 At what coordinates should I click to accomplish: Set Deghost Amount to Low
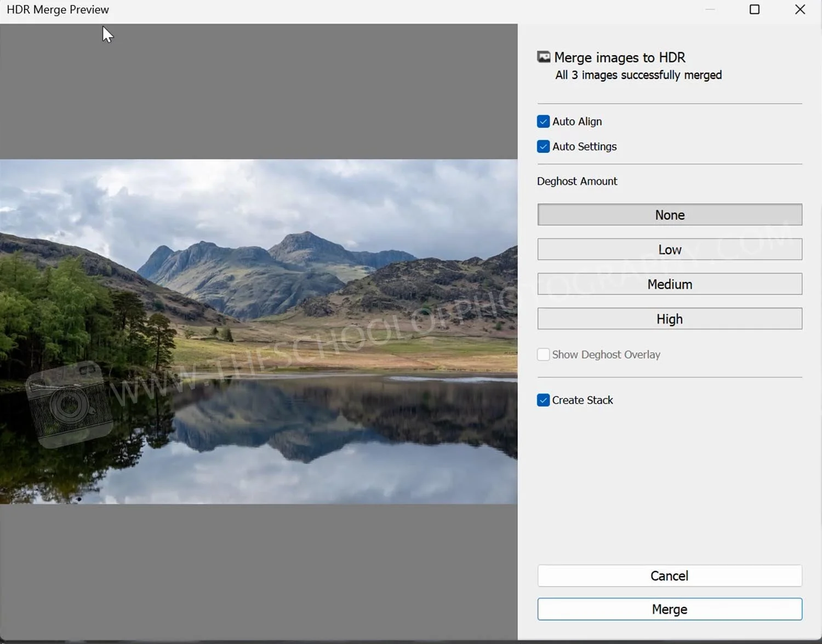click(669, 249)
